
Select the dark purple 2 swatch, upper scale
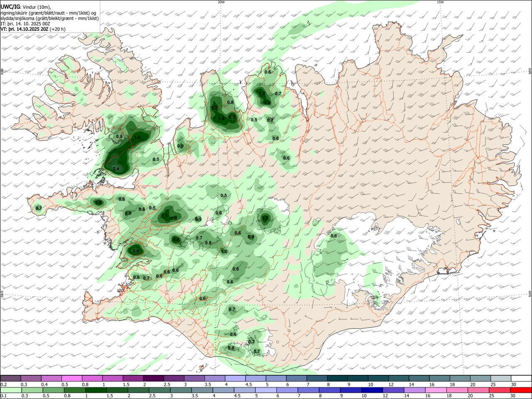click(x=153, y=378)
